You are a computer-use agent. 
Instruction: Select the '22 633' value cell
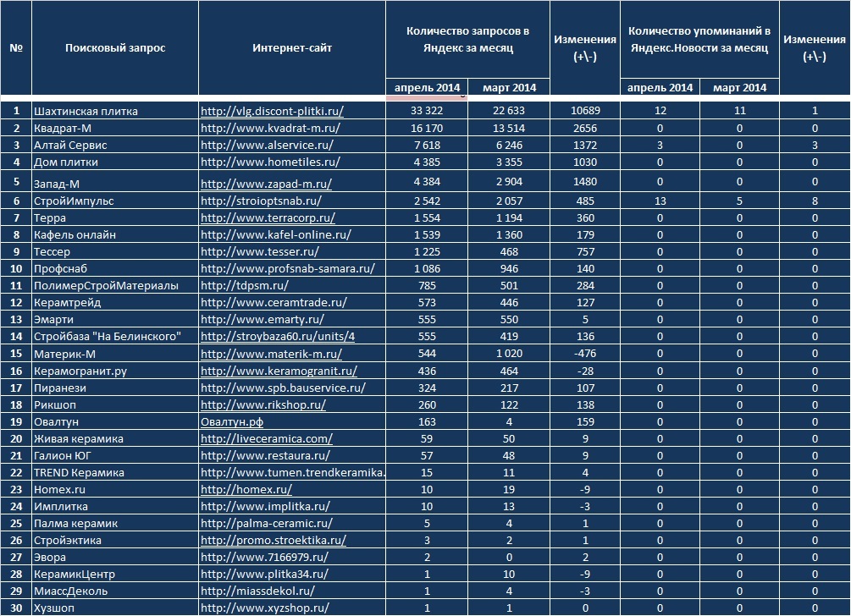(509, 110)
